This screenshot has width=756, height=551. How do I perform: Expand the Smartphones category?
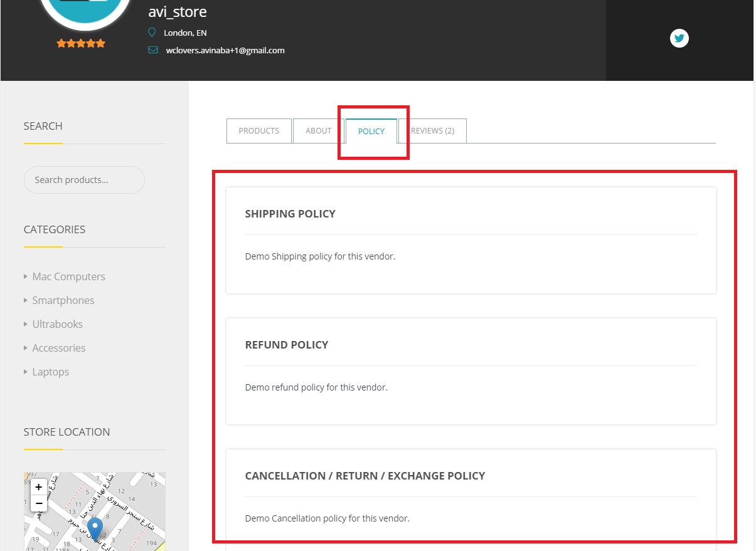click(x=63, y=300)
